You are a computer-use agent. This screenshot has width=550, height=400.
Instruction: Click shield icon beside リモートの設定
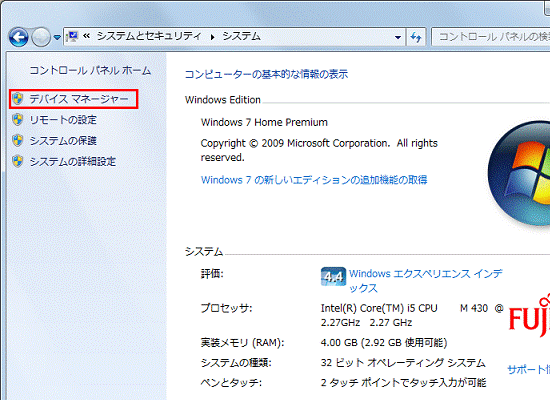[x=18, y=120]
